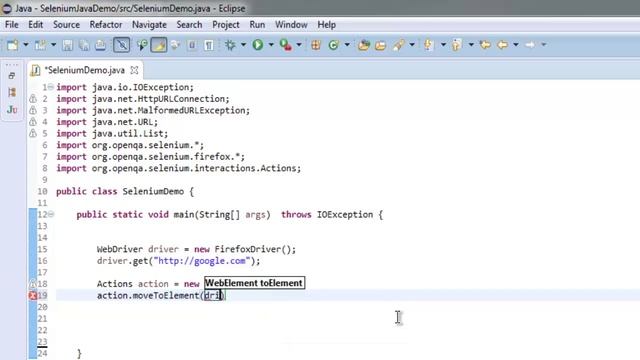Toggle Skip All Breakpoints button
Screen dimensions: 640x360
click(122, 45)
